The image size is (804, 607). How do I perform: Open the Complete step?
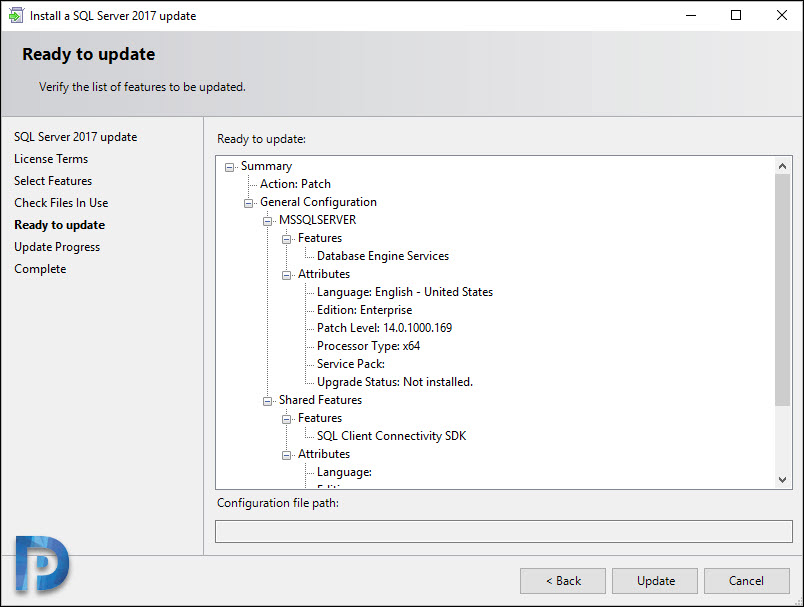click(40, 269)
